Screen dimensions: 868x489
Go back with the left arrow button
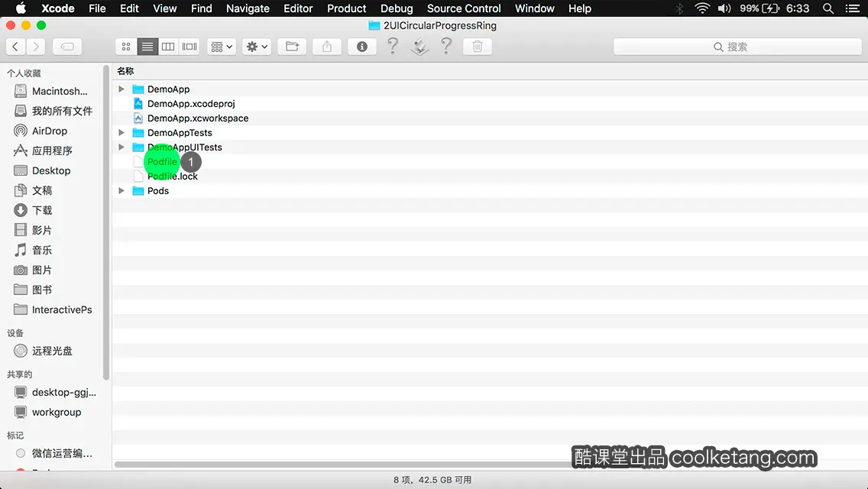(x=15, y=47)
